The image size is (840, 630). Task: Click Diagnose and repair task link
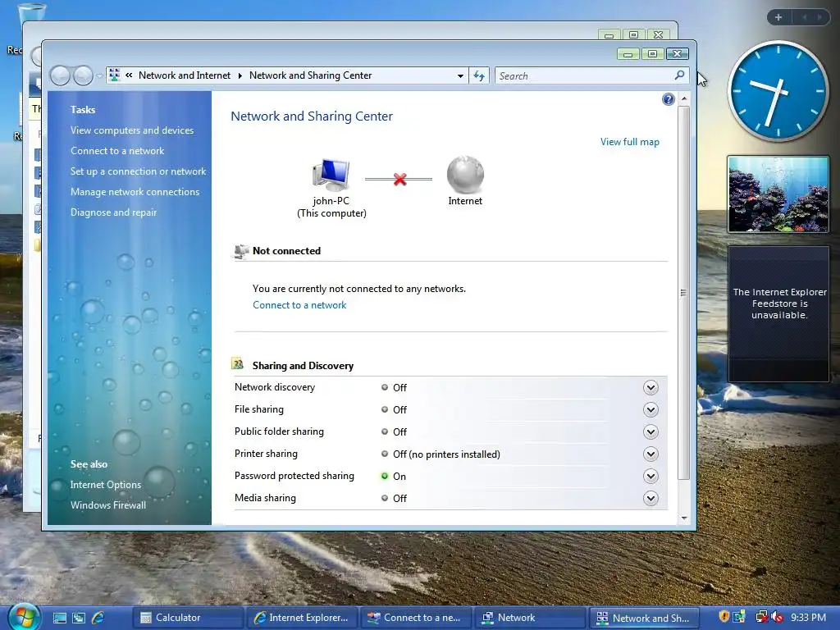113,212
